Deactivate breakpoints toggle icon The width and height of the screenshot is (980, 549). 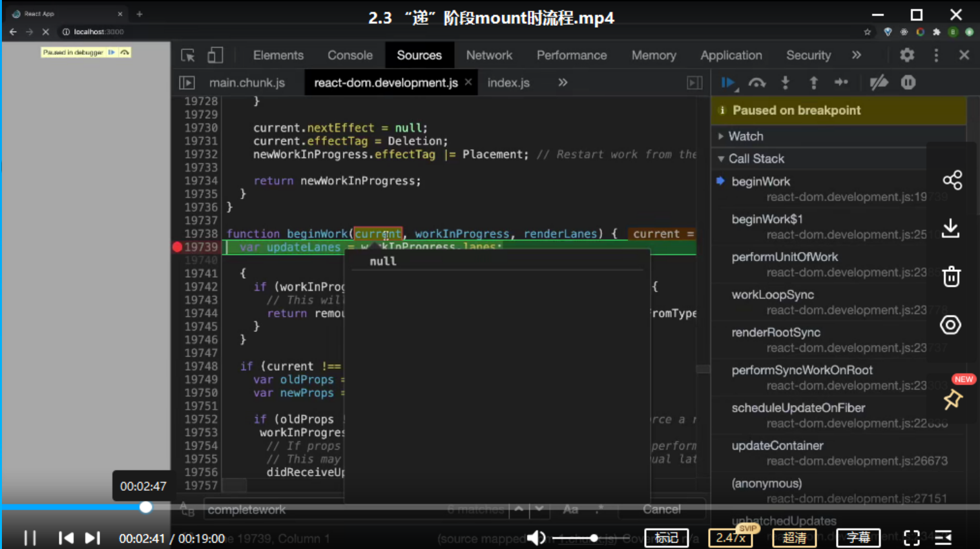click(879, 83)
